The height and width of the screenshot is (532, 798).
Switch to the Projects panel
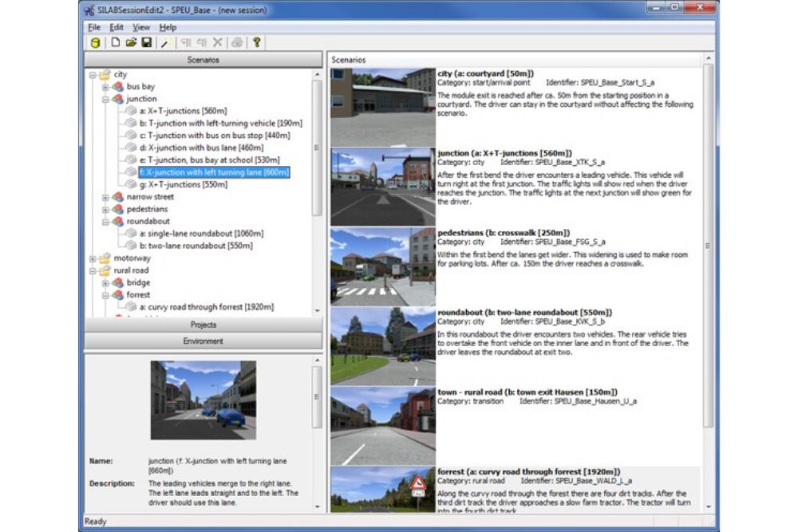[203, 325]
